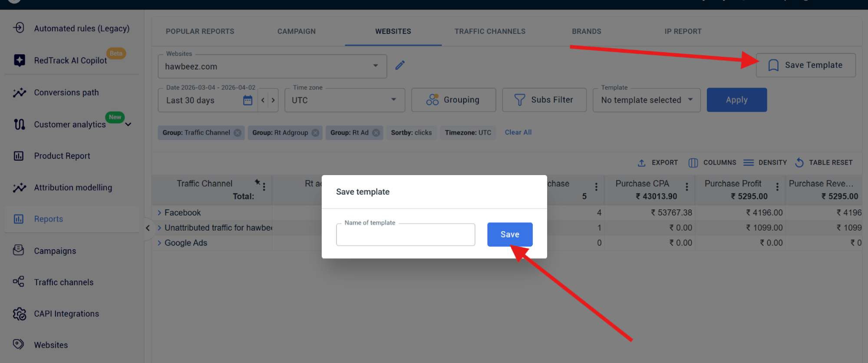Click Save in the Save template dialog
868x363 pixels.
pos(510,234)
